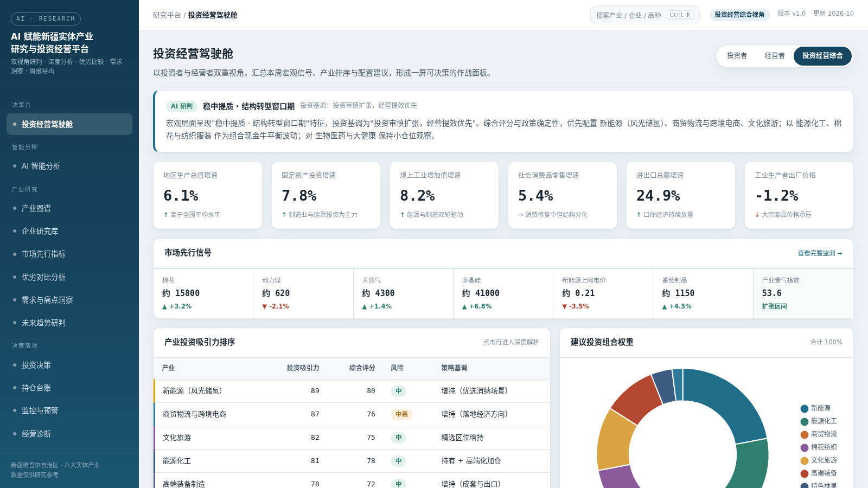Select the 工业生产者出厂价格 card

click(799, 195)
